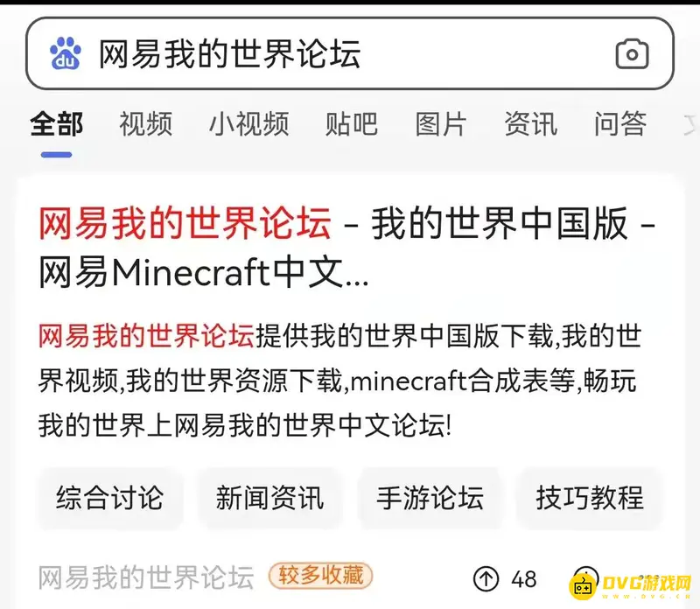The height and width of the screenshot is (609, 700).
Task: Open the 技巧教程 sublink
Action: [x=590, y=498]
